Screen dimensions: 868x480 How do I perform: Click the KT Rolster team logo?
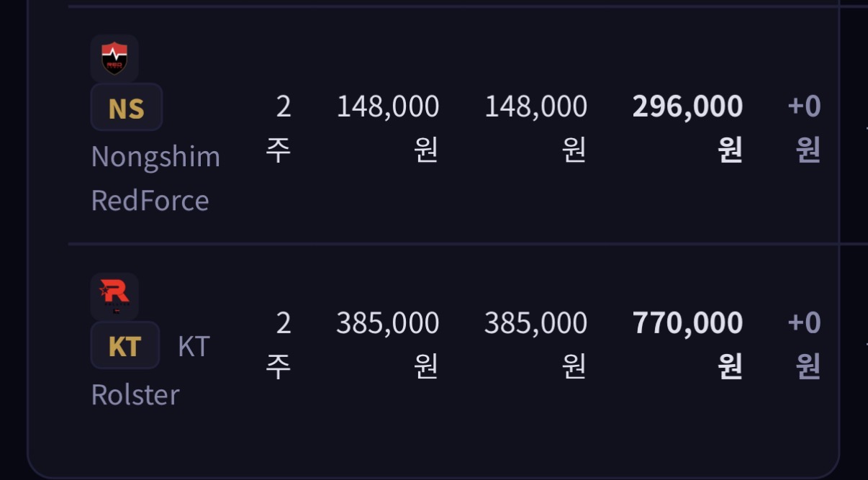(114, 296)
